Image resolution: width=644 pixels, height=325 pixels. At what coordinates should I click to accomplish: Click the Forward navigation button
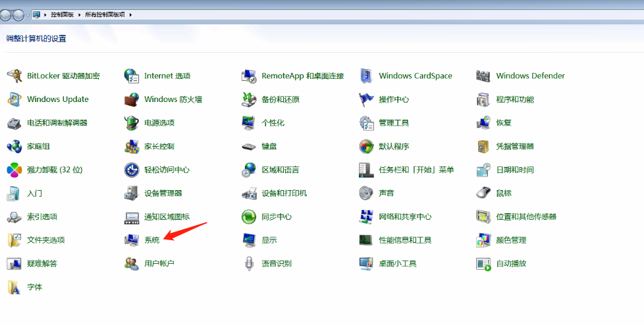(x=18, y=15)
